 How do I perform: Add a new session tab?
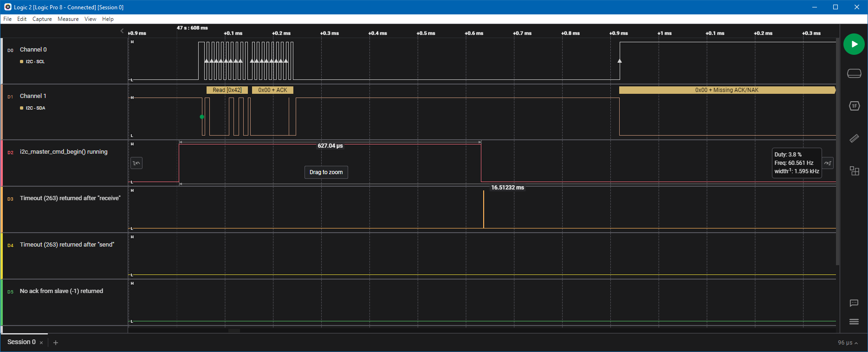[x=56, y=343]
